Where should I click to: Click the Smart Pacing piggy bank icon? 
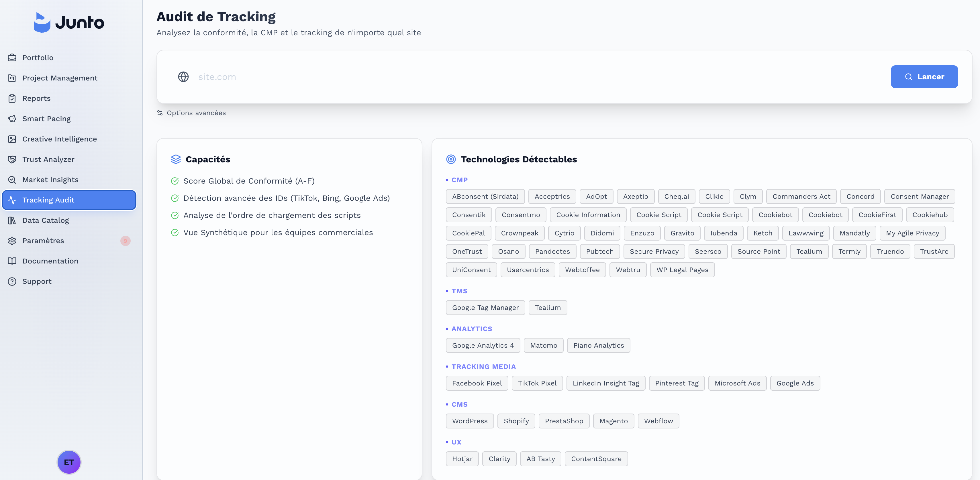[x=12, y=119]
